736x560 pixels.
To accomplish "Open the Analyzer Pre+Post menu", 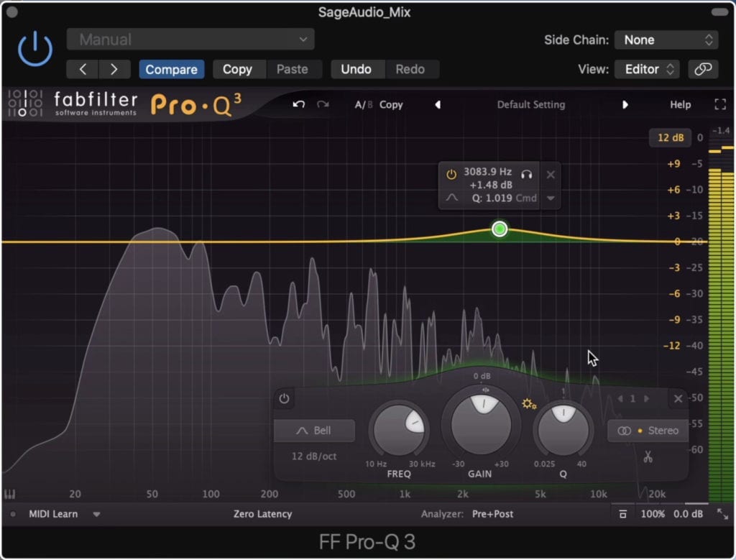I will 492,514.
